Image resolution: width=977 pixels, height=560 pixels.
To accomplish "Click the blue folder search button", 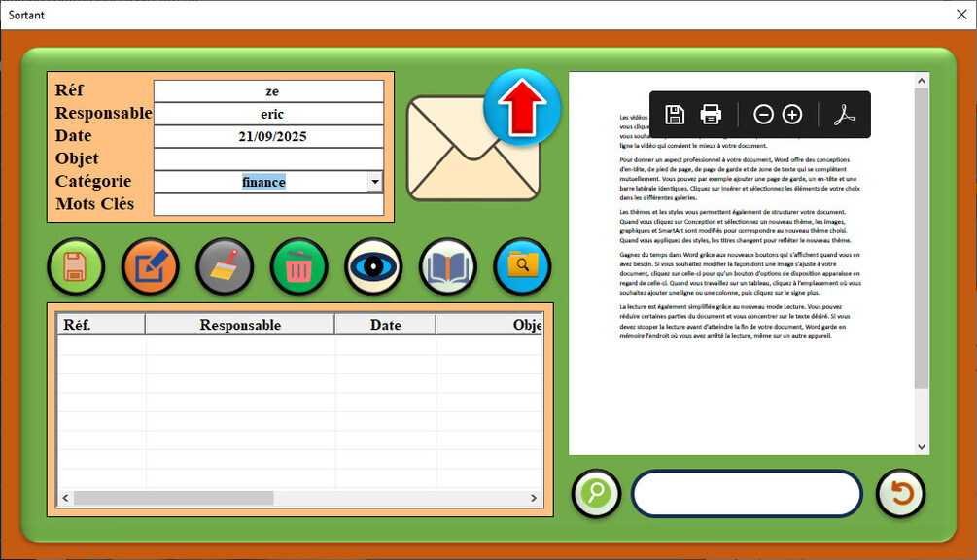I will [522, 266].
